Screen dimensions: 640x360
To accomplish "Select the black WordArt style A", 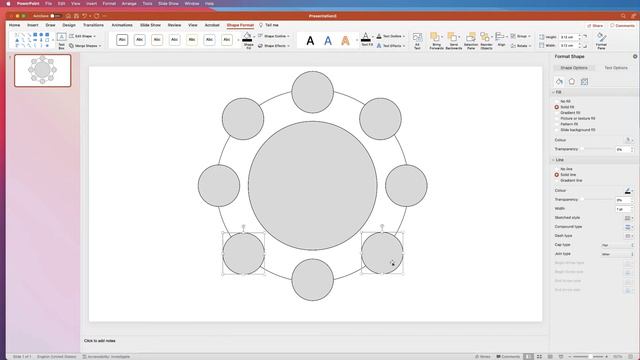I will point(310,40).
